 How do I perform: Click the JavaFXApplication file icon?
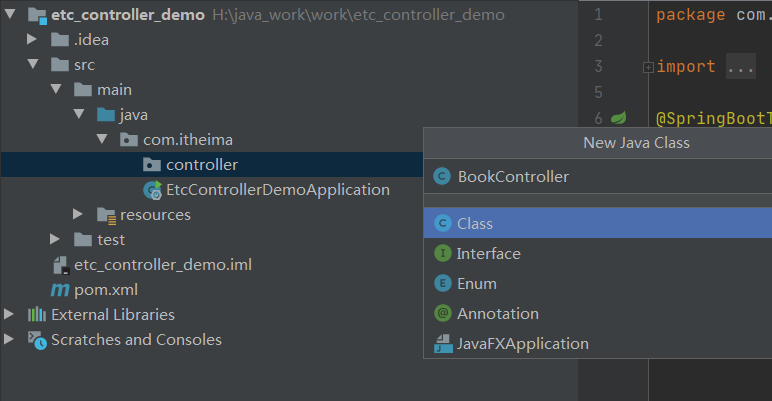point(443,344)
